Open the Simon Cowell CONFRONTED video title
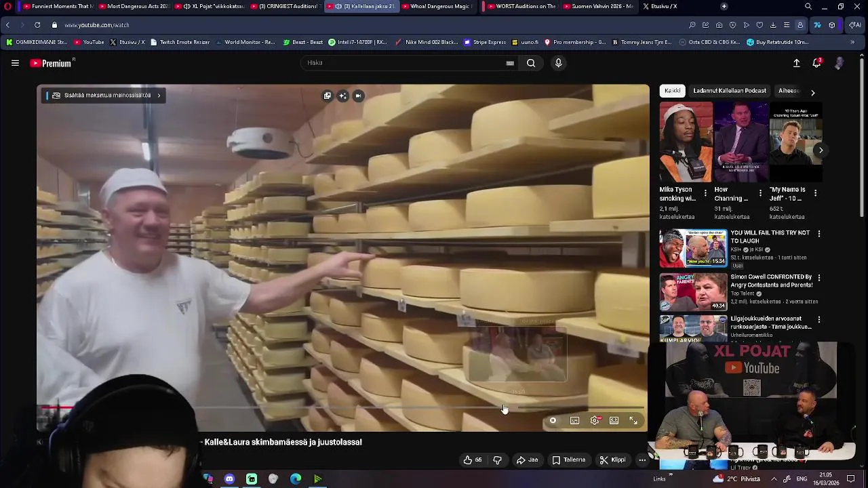This screenshot has width=868, height=488. pos(771,281)
